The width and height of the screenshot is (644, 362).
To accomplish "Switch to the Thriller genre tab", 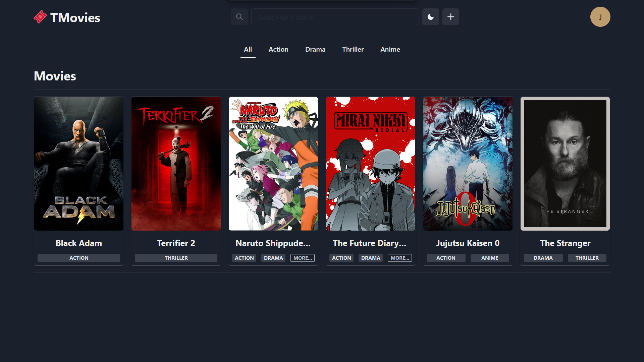I will click(x=353, y=49).
